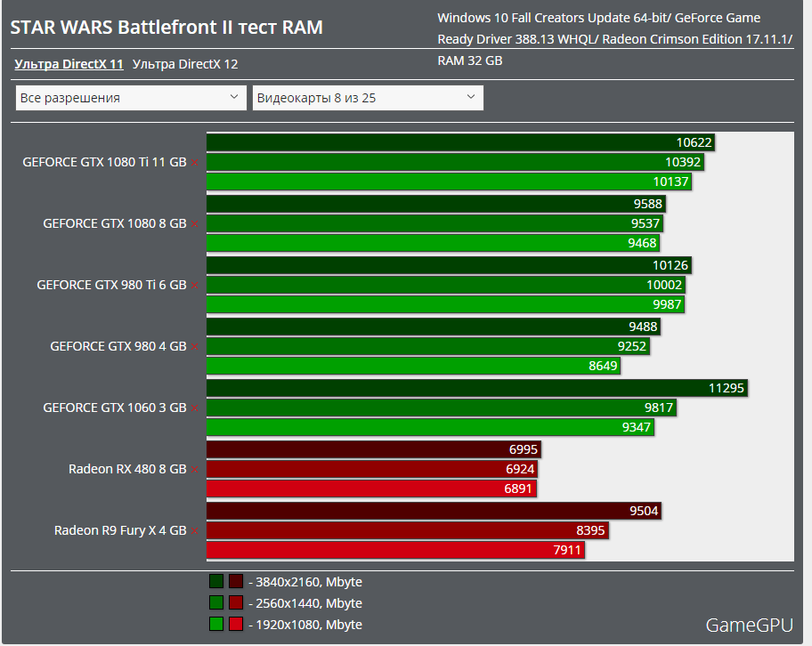Click the GEFORCE GTX 1060 3 GB label
This screenshot has height=646, width=812.
pos(115,408)
